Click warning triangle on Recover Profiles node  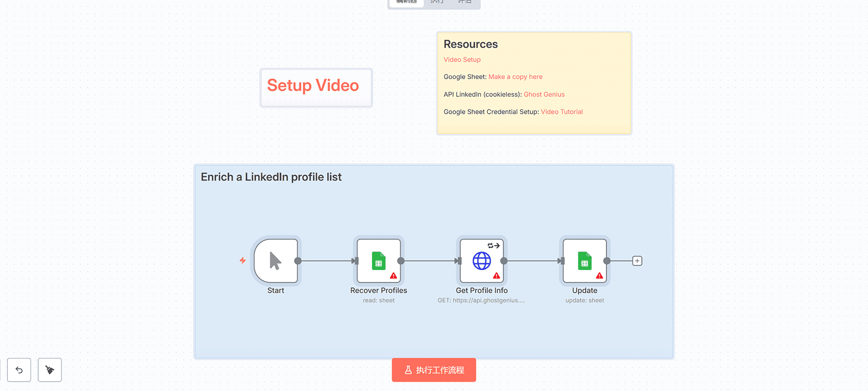pyautogui.click(x=393, y=276)
